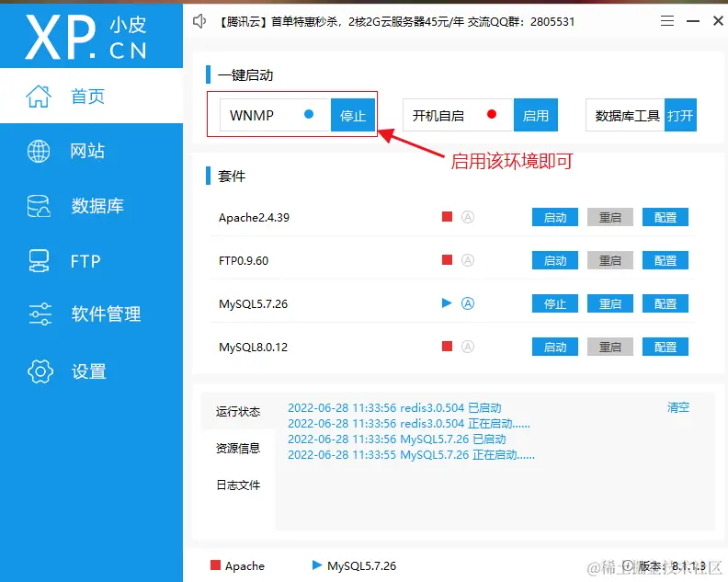Open the FTP sidebar section
The height and width of the screenshot is (582, 728).
pos(92,260)
